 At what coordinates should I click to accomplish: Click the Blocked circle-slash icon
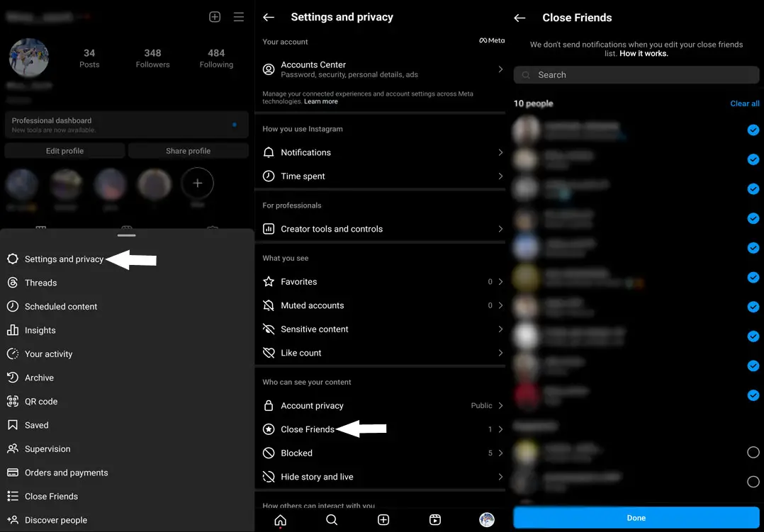pyautogui.click(x=269, y=453)
